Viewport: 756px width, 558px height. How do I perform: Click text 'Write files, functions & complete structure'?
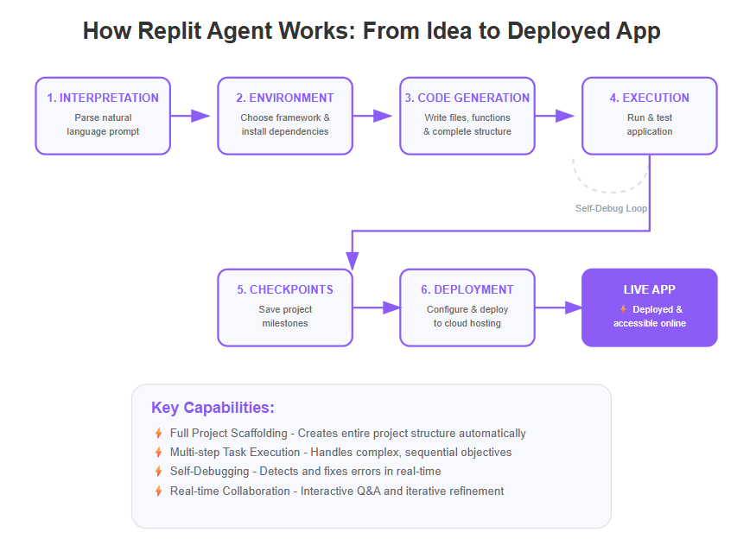[x=467, y=124]
